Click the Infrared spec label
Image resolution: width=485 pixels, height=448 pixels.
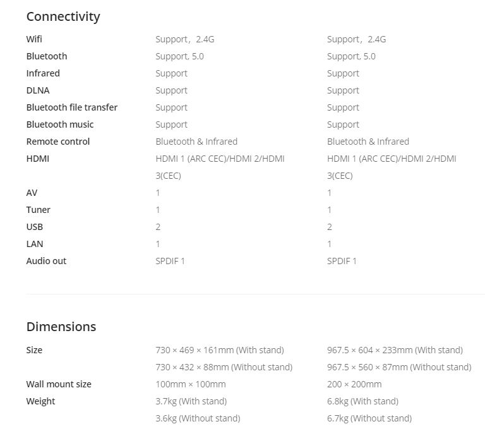43,73
